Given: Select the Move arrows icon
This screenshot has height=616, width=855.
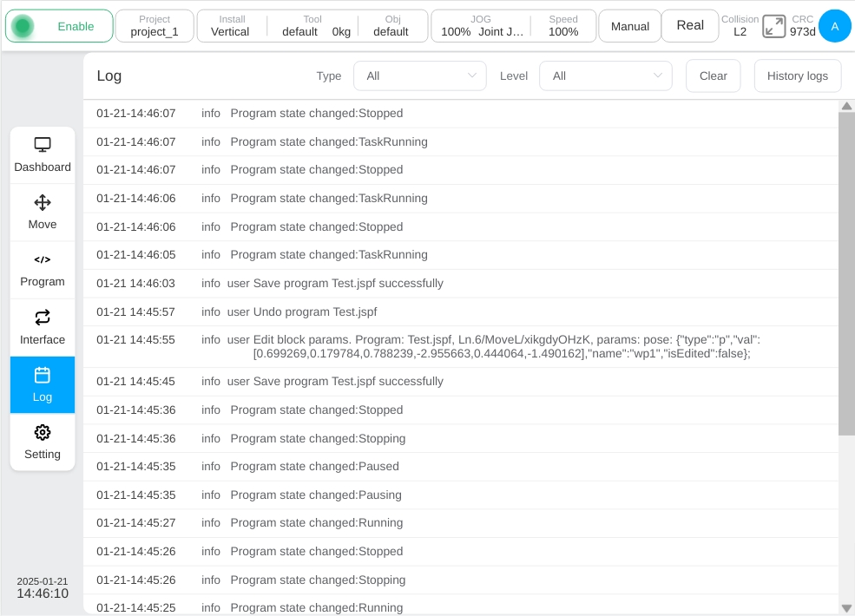Looking at the screenshot, I should (x=43, y=203).
